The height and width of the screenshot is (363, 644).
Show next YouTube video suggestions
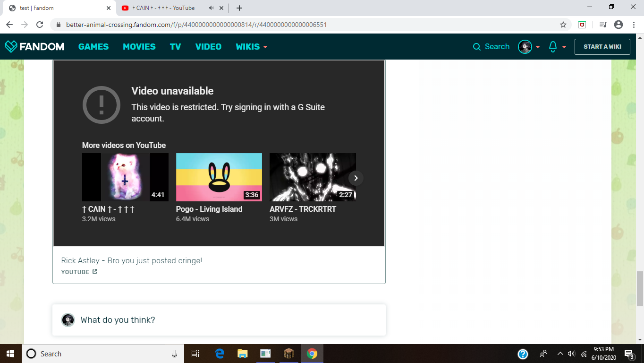pyautogui.click(x=356, y=178)
